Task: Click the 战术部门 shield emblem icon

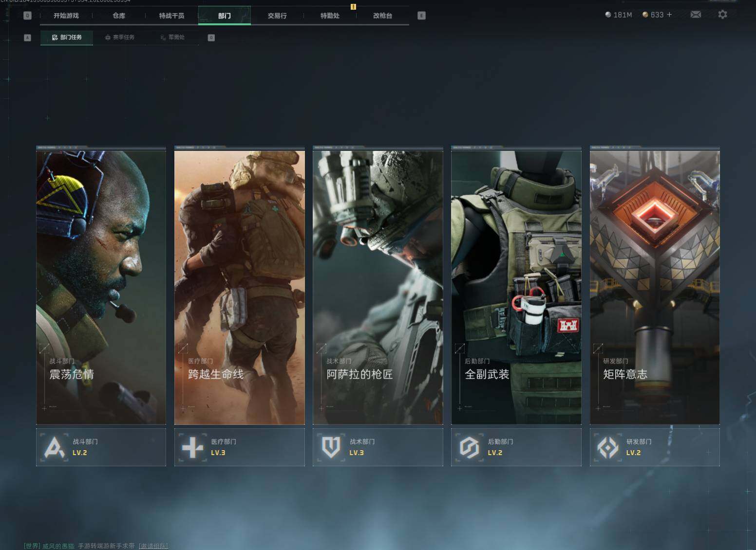Action: click(331, 447)
